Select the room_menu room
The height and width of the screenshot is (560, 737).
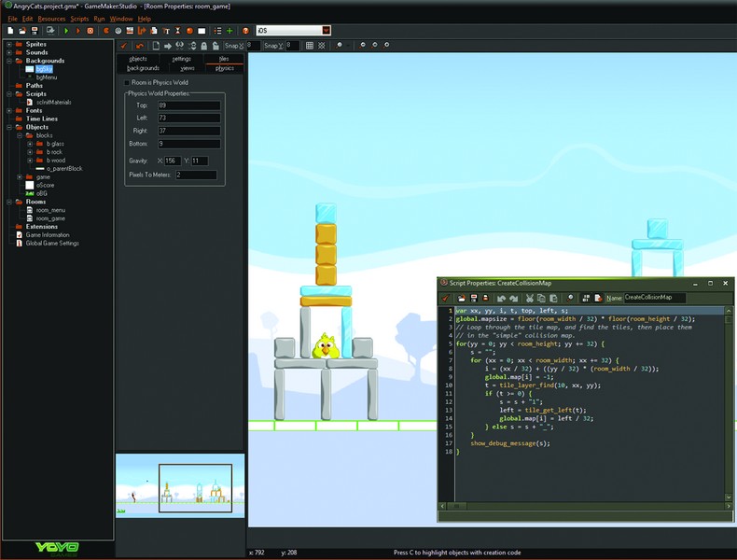pyautogui.click(x=50, y=210)
